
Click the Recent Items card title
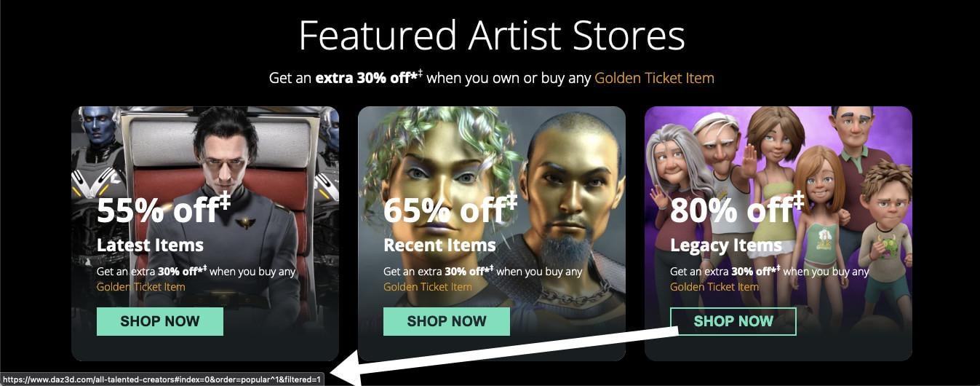[439, 245]
